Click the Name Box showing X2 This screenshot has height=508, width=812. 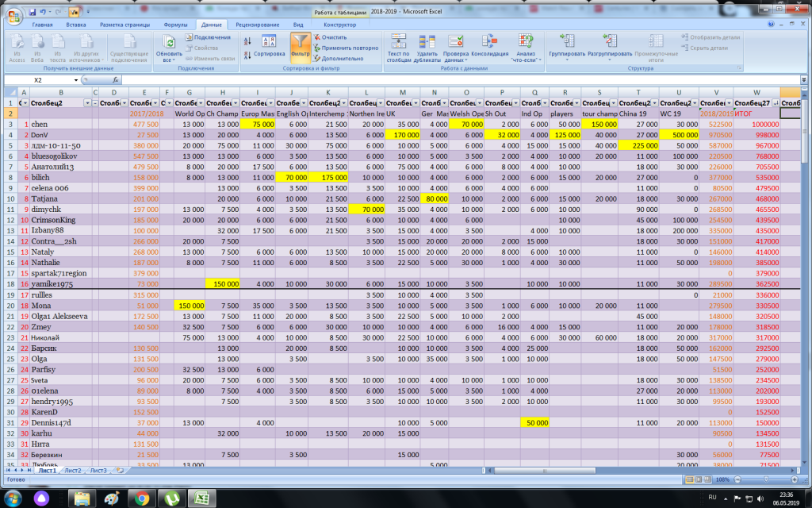[x=40, y=80]
